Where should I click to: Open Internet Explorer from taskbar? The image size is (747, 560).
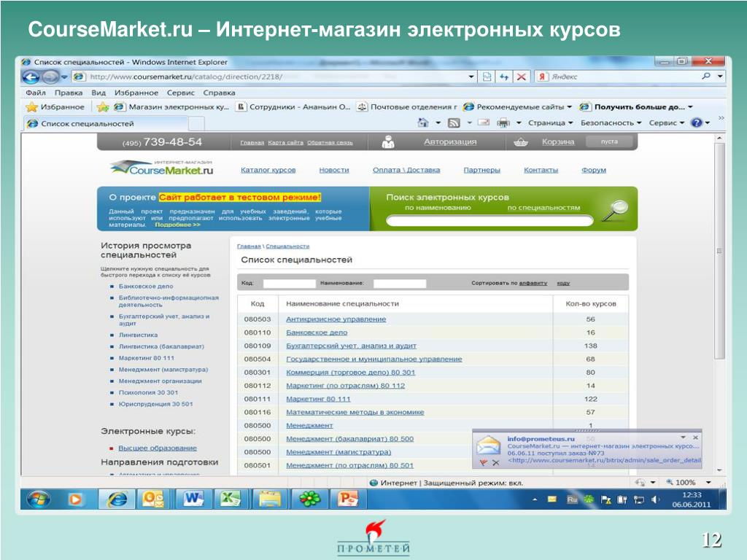click(x=117, y=499)
